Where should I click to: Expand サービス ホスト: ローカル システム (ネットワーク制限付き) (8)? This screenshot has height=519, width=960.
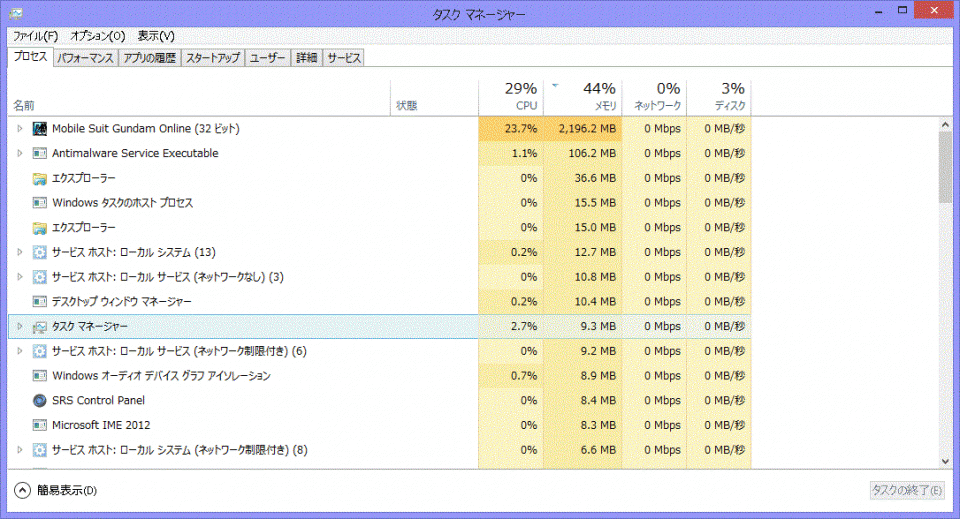[x=20, y=450]
